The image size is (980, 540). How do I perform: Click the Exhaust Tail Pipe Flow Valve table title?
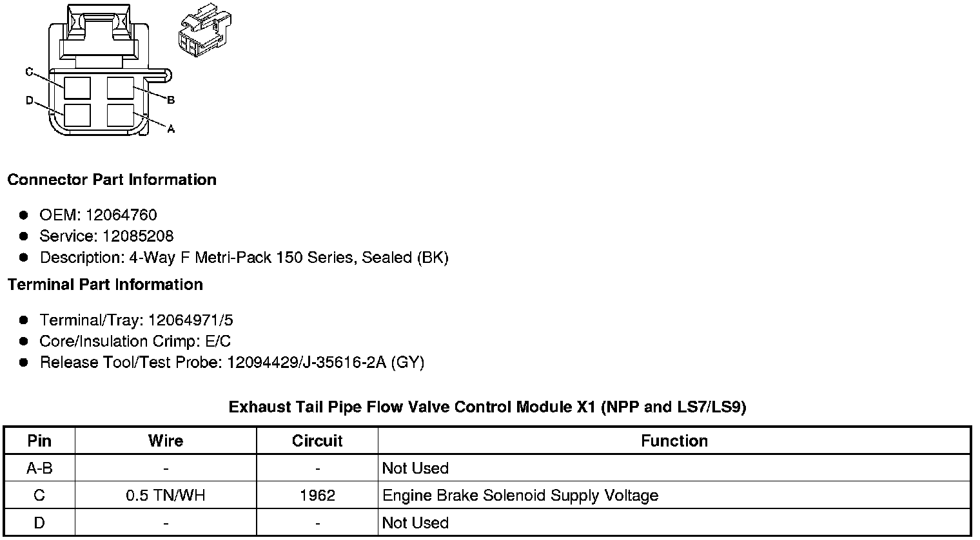click(487, 407)
